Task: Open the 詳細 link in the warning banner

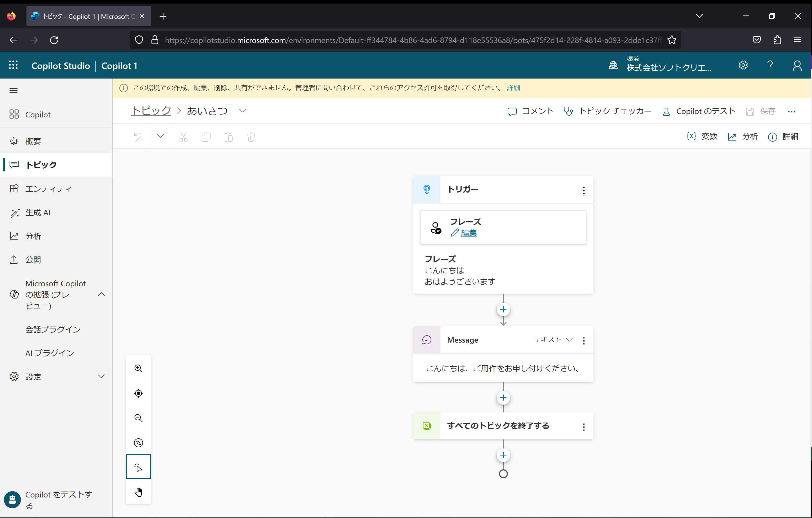Action: click(x=513, y=88)
